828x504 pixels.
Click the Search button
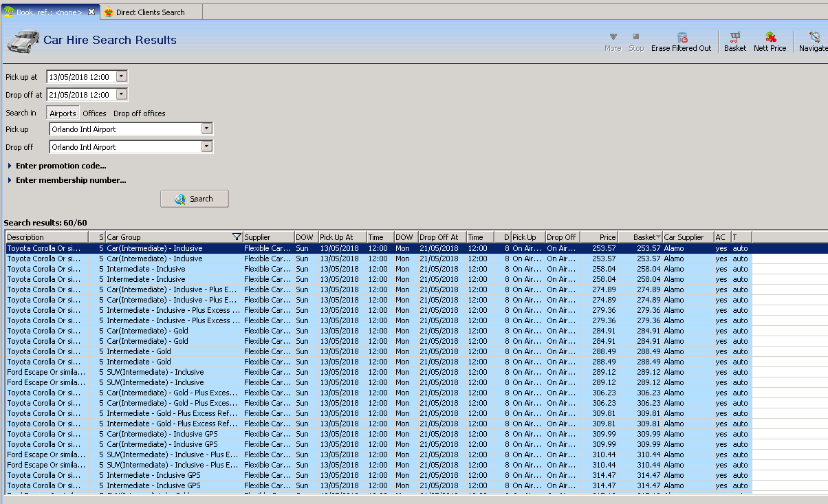pos(195,199)
